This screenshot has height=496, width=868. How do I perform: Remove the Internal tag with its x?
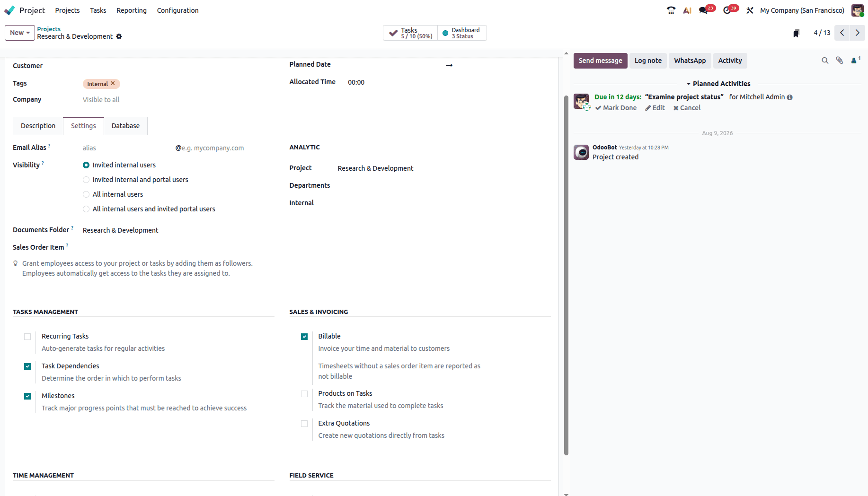point(113,84)
